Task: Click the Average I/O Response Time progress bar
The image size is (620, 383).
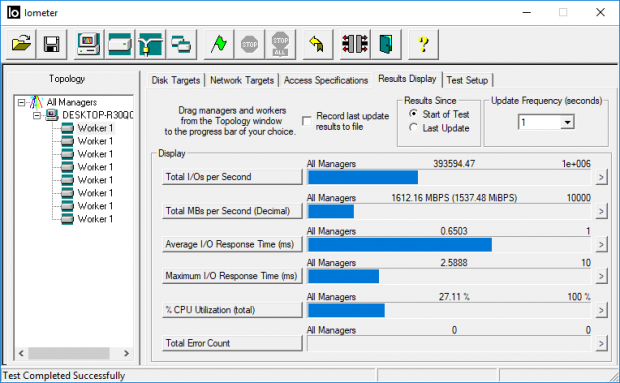Action: (x=449, y=245)
